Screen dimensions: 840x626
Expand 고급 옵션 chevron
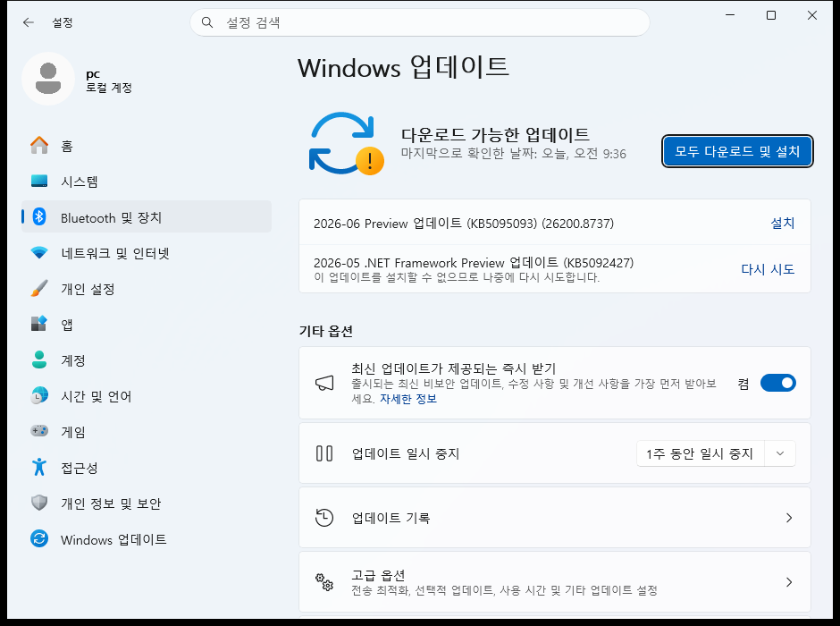789,582
